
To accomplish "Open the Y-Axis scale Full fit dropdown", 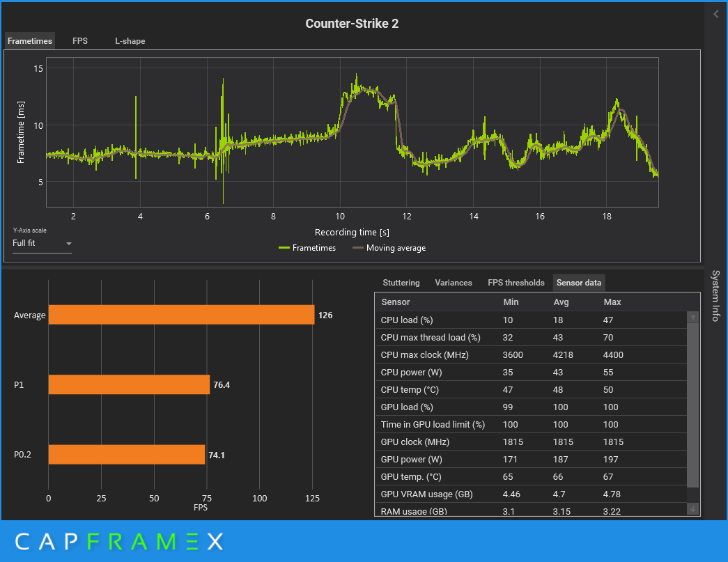I will 42,243.
